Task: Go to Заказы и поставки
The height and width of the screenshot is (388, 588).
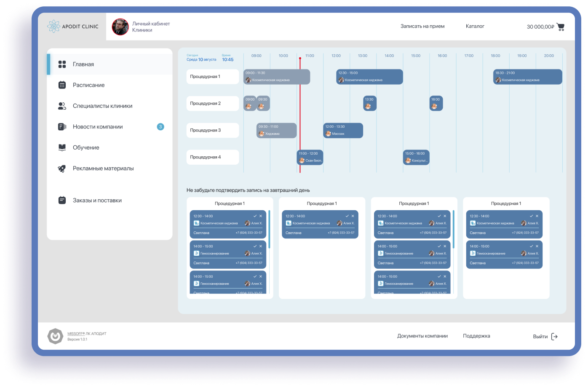Action: tap(110, 201)
